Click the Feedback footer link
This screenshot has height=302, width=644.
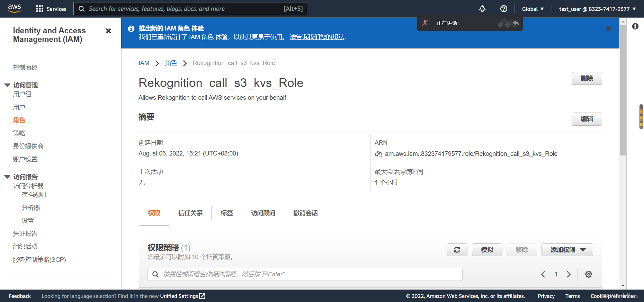point(20,296)
